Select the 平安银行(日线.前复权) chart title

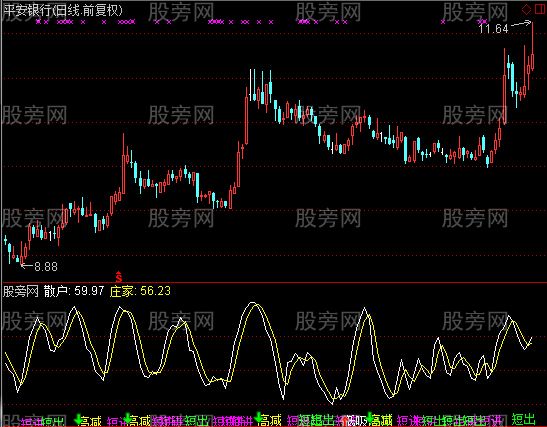63,10
